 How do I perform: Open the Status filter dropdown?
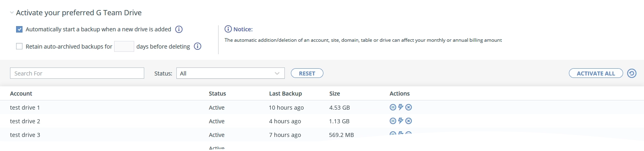231,73
